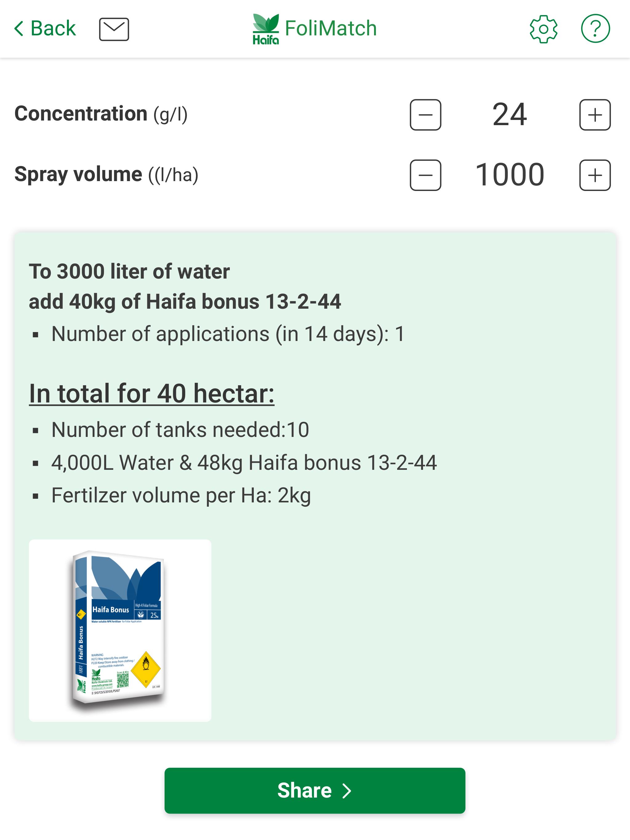
Task: Open the mail envelope icon
Action: (114, 29)
